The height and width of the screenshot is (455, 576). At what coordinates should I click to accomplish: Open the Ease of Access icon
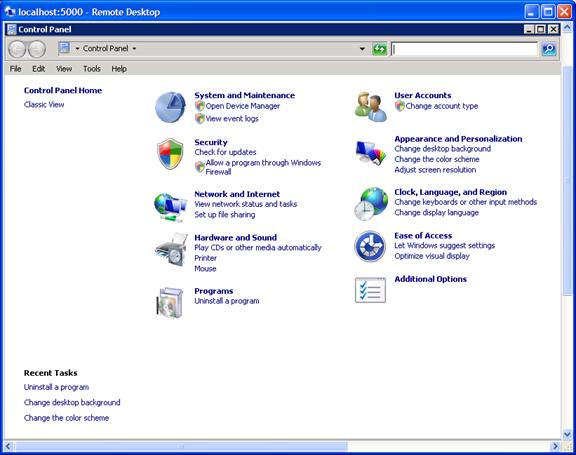tap(370, 246)
